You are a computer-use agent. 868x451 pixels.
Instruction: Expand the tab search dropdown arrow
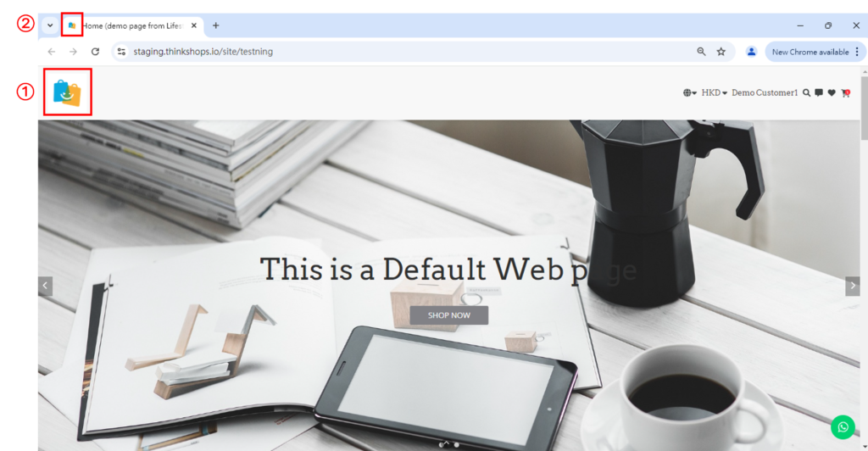50,25
